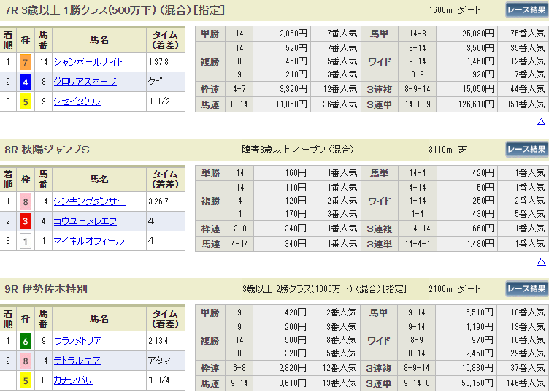The image size is (549, 392).
Task: Click 351番人気 popularity cell in 7R
Action: pyautogui.click(x=525, y=104)
